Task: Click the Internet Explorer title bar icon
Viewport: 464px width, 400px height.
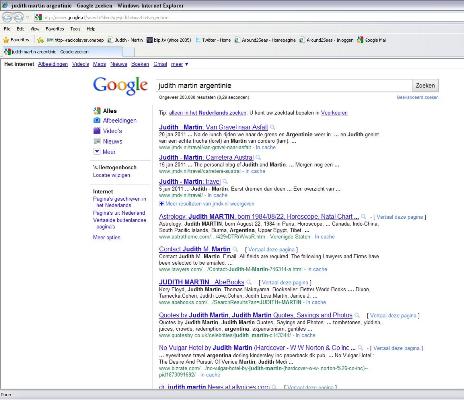Action: point(5,5)
